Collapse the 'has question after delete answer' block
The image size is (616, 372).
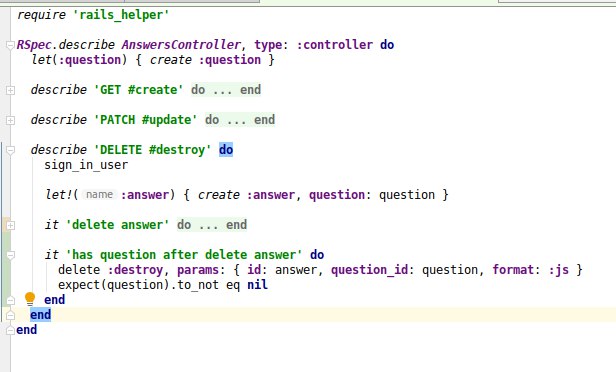[x=11, y=255]
